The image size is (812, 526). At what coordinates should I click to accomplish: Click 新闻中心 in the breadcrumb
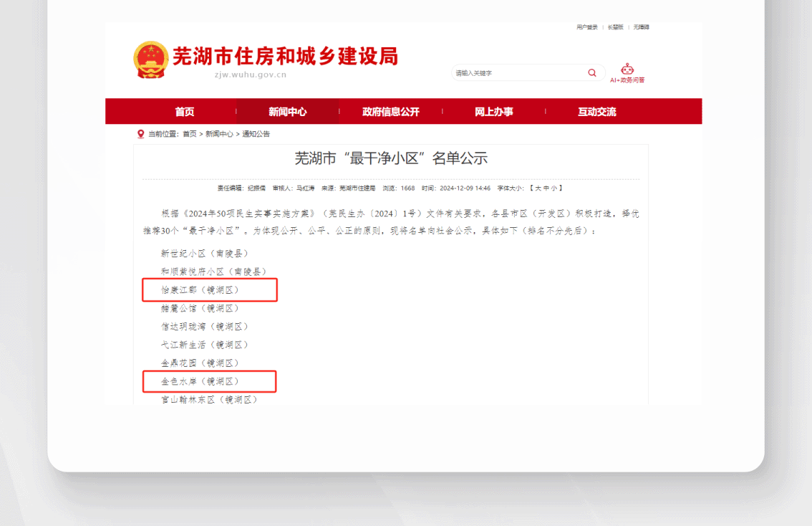pos(219,134)
